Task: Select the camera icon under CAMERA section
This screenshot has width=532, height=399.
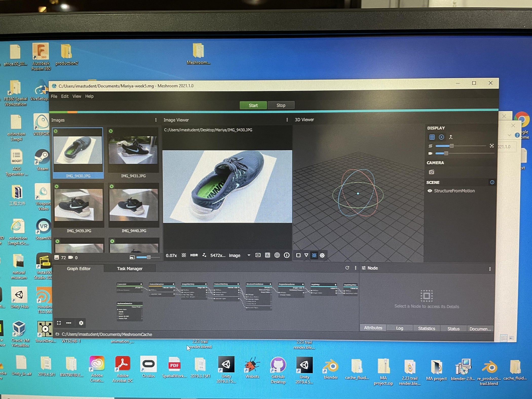Action: (431, 172)
